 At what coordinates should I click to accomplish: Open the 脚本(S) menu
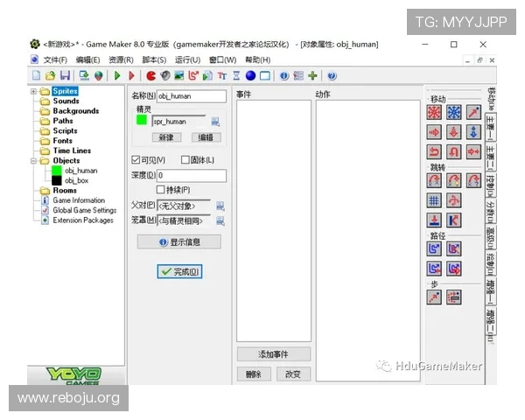click(x=154, y=60)
